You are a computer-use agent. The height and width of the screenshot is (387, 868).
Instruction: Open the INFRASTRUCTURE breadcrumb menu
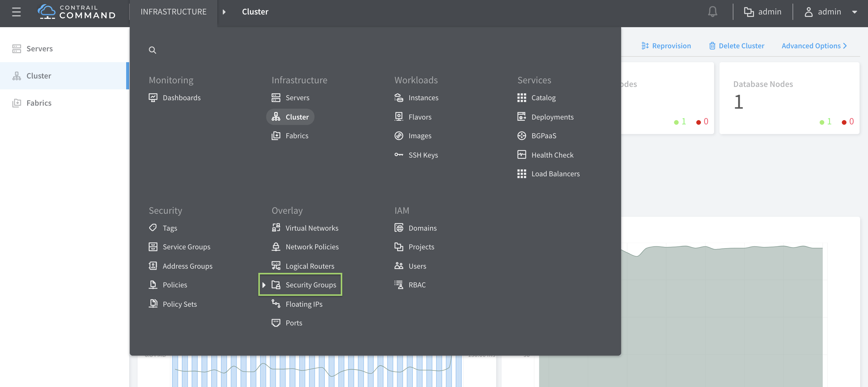(x=173, y=12)
